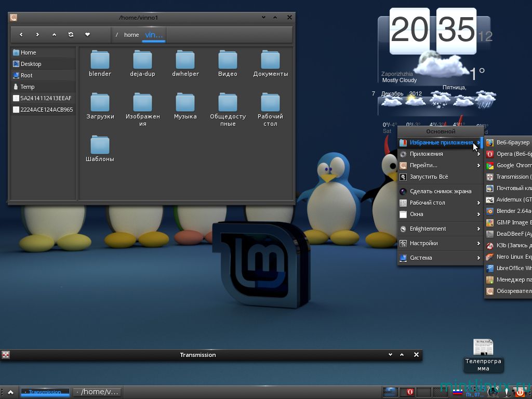Go forward in the file manager
The height and width of the screenshot is (399, 532).
pyautogui.click(x=37, y=35)
